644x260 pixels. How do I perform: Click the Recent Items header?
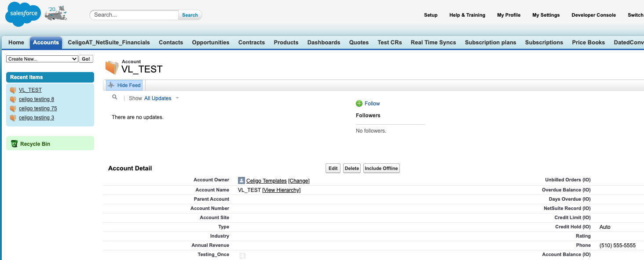click(50, 77)
